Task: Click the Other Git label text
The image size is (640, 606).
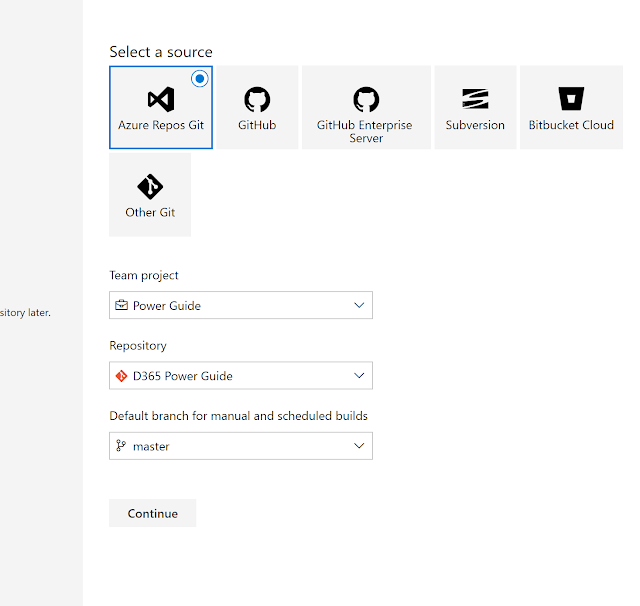Action: coord(150,212)
